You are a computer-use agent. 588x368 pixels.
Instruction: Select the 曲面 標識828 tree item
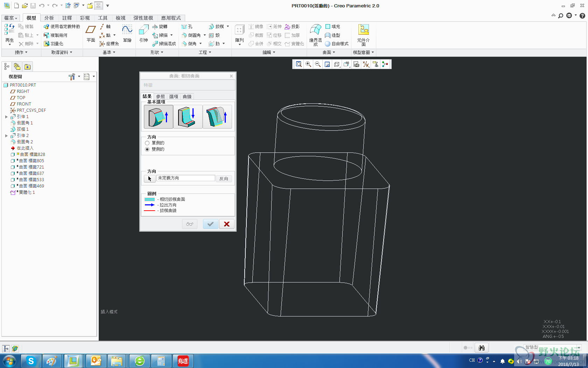click(x=28, y=155)
